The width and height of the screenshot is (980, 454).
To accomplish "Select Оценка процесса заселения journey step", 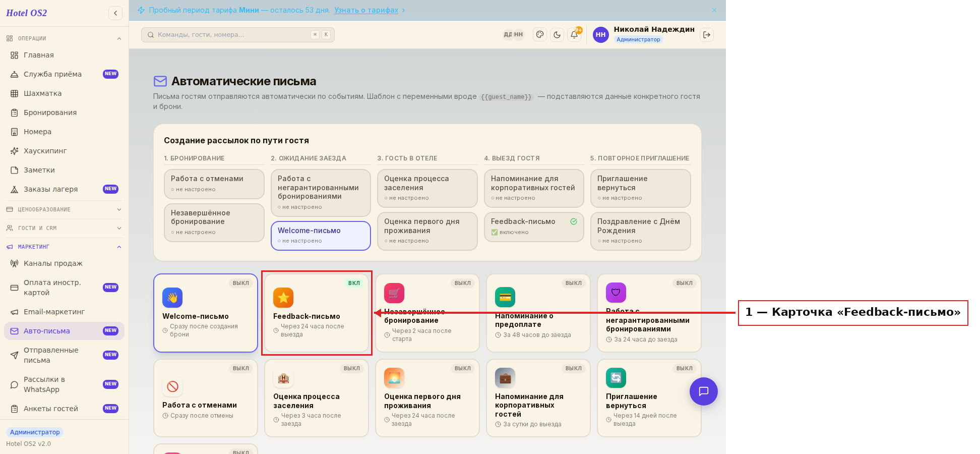I will tap(427, 188).
